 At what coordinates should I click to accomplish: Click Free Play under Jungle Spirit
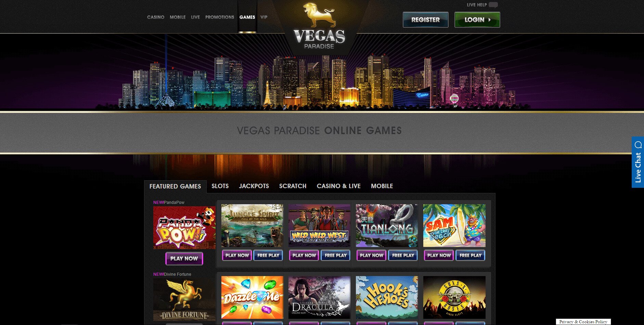pyautogui.click(x=268, y=255)
